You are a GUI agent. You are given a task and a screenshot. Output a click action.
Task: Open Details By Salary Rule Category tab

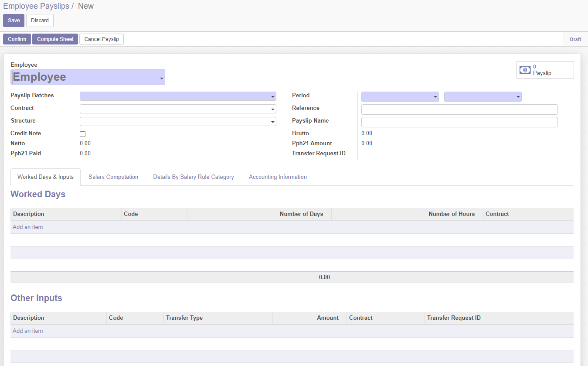(x=194, y=177)
